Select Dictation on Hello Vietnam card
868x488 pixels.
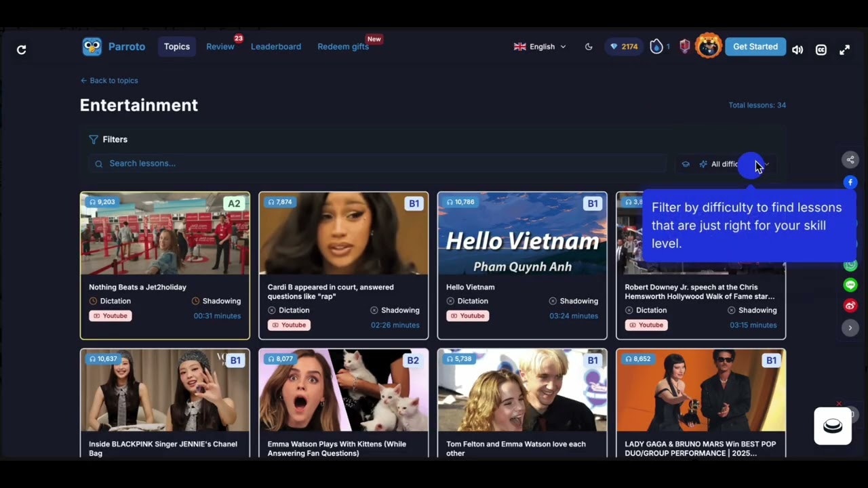[x=467, y=301]
